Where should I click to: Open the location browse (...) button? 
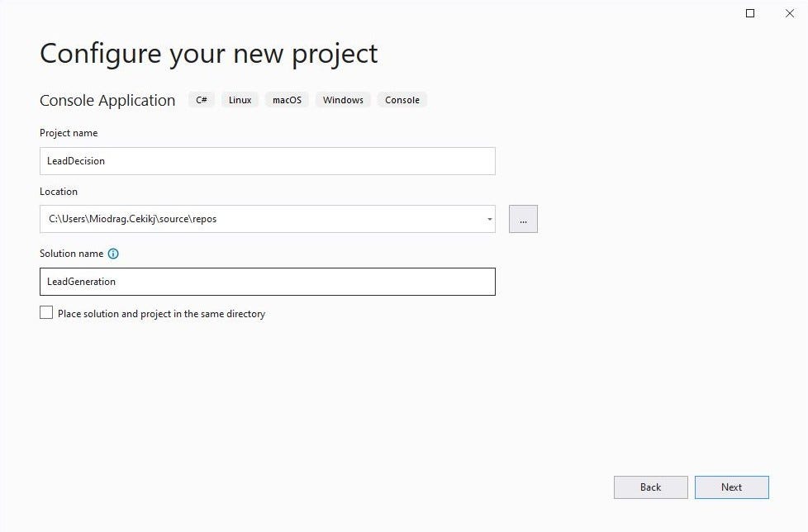pyautogui.click(x=523, y=219)
